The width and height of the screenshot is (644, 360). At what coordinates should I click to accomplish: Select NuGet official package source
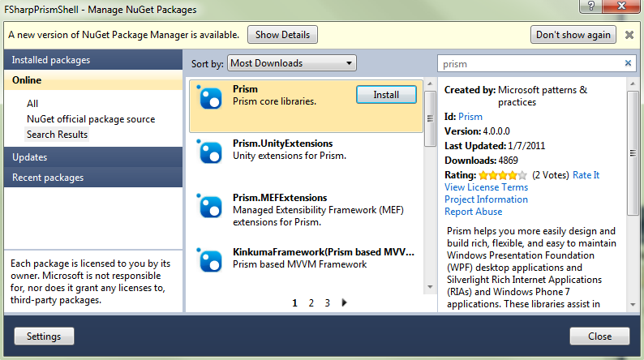(91, 119)
